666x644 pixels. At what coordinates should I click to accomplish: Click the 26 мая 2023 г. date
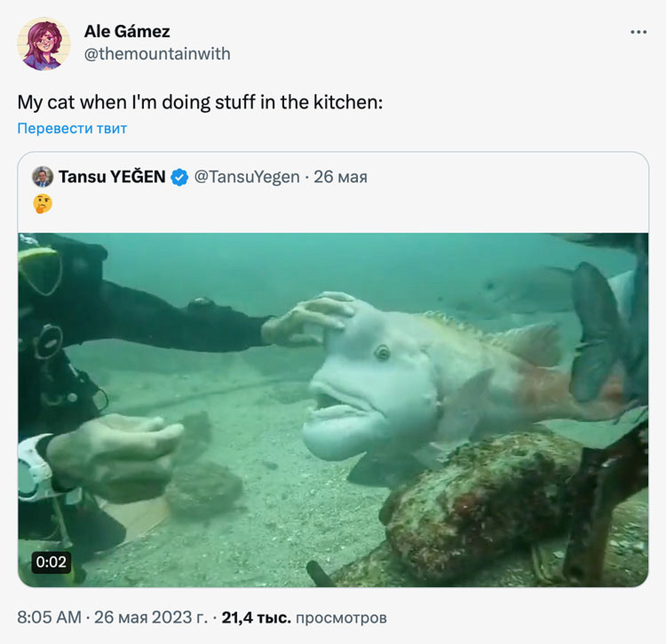click(x=151, y=617)
